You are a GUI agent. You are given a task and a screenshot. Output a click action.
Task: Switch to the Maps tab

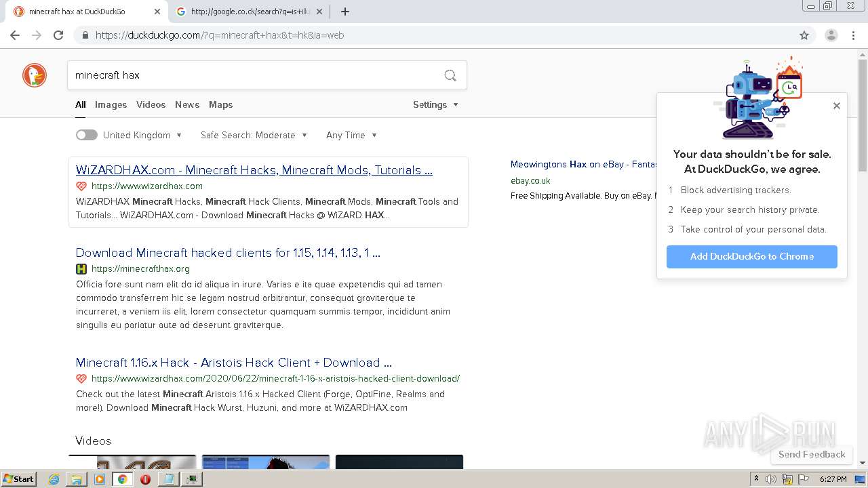pyautogui.click(x=220, y=104)
